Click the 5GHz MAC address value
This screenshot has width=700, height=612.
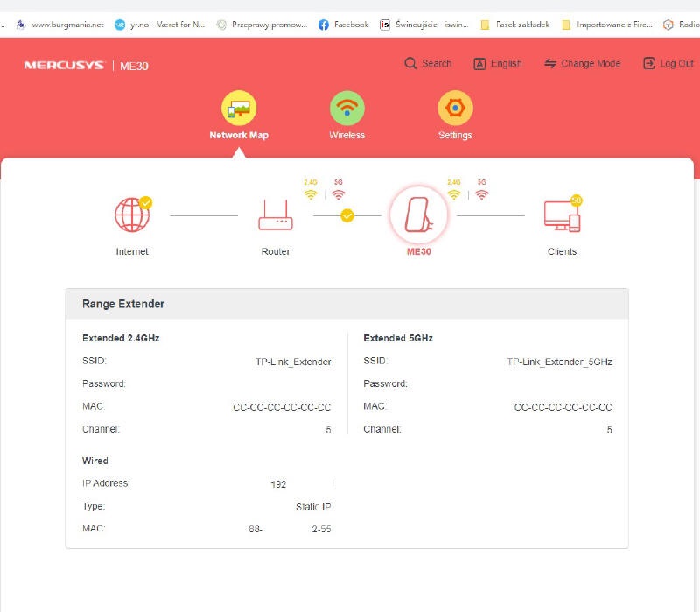(563, 407)
